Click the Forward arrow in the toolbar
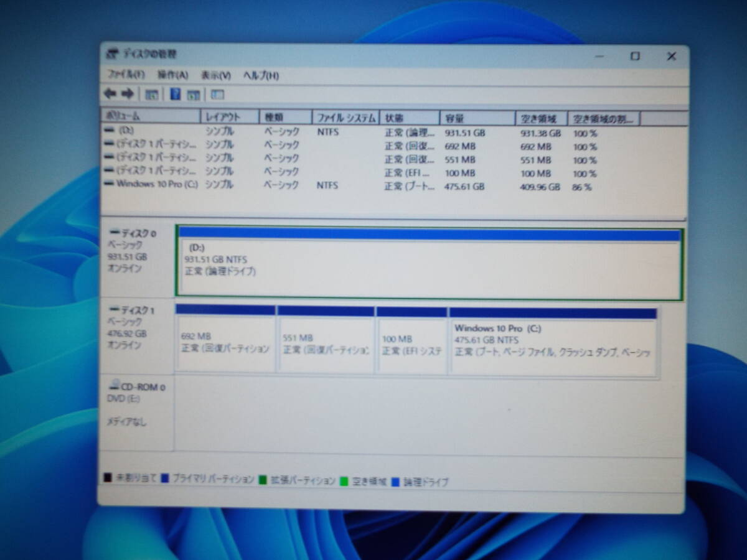747x560 pixels. point(128,94)
